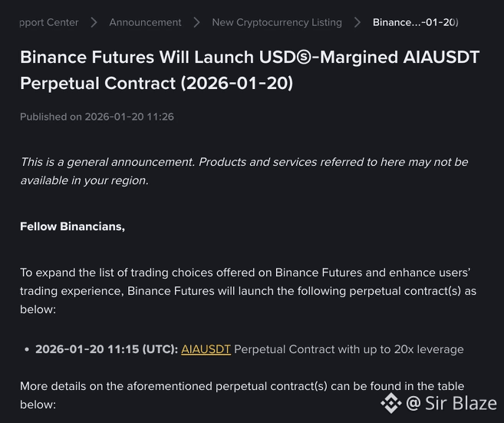Click the italic general announcement disclaimer

pos(244,171)
